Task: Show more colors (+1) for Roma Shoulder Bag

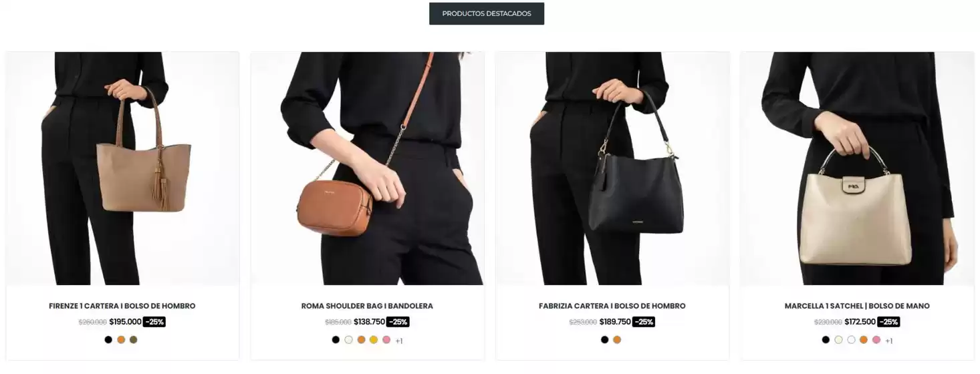Action: [x=399, y=341]
